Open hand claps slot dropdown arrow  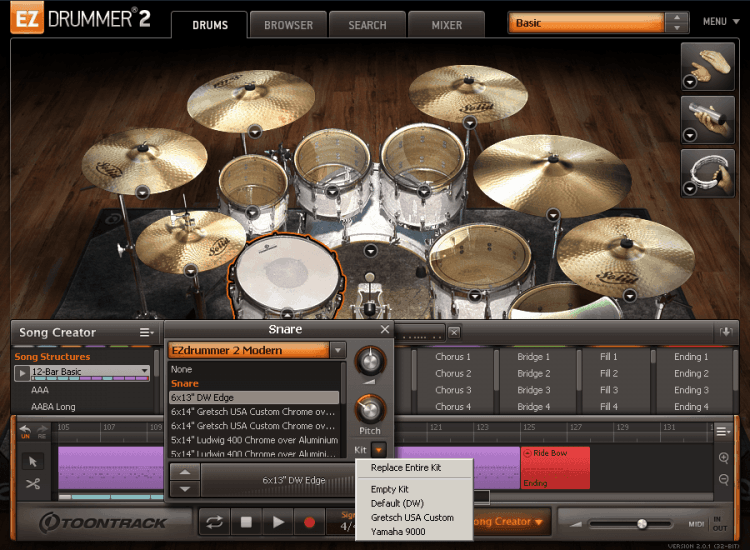[689, 82]
